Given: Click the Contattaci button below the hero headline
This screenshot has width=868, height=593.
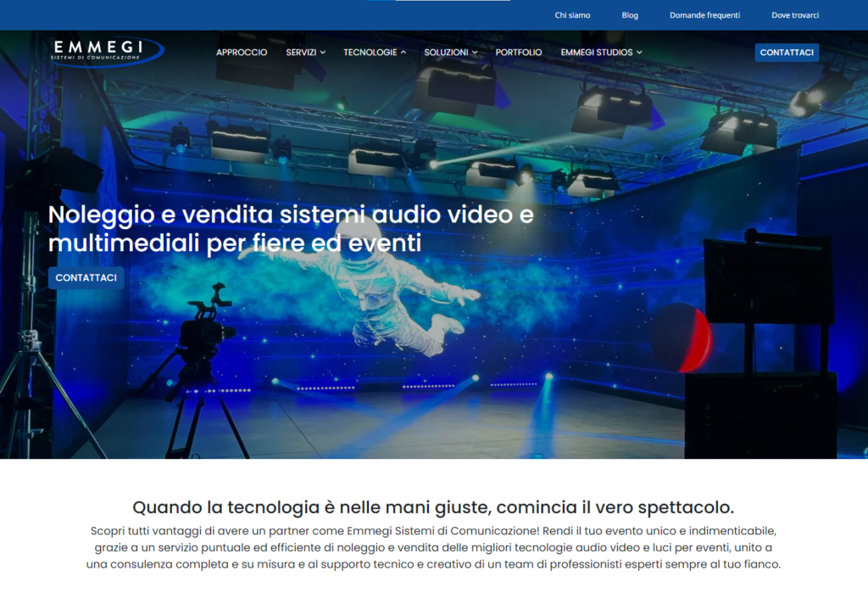Looking at the screenshot, I should tap(86, 277).
